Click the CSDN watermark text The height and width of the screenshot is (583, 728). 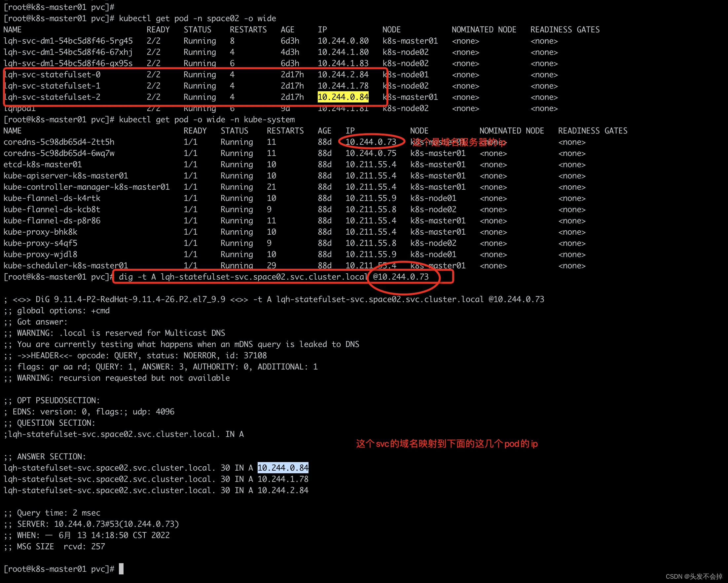tap(694, 577)
